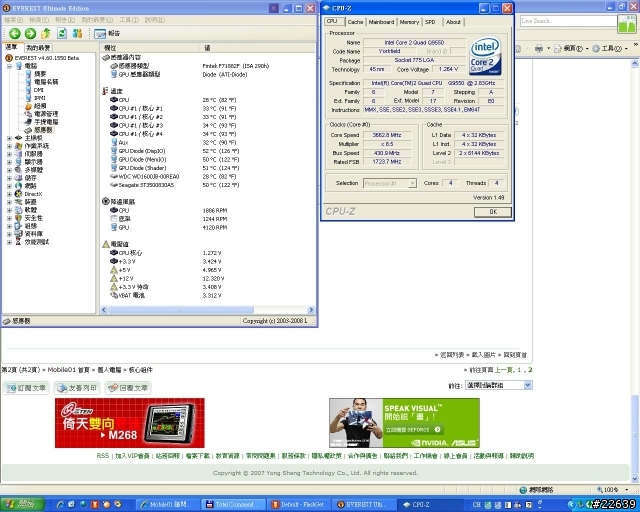640x512 pixels.
Task: Click the users icon in EVEREST toolbar
Action: tap(77, 33)
